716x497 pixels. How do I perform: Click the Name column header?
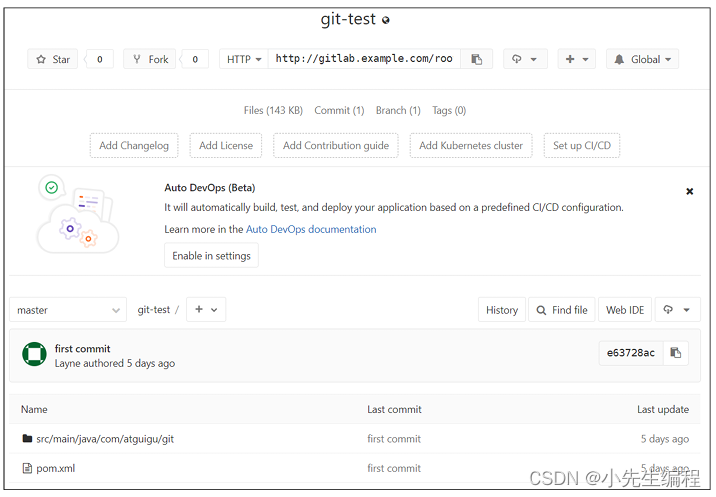(34, 410)
